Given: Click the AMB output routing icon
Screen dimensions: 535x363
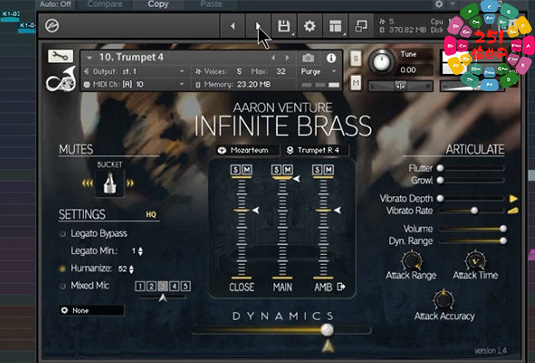Looking at the screenshot, I should coord(341,287).
